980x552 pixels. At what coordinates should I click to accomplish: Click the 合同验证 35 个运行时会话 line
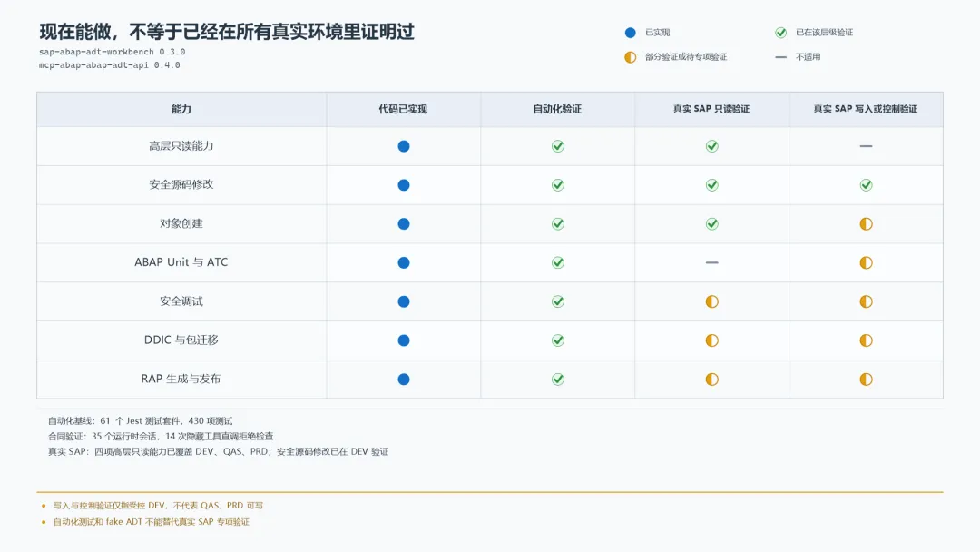(161, 437)
